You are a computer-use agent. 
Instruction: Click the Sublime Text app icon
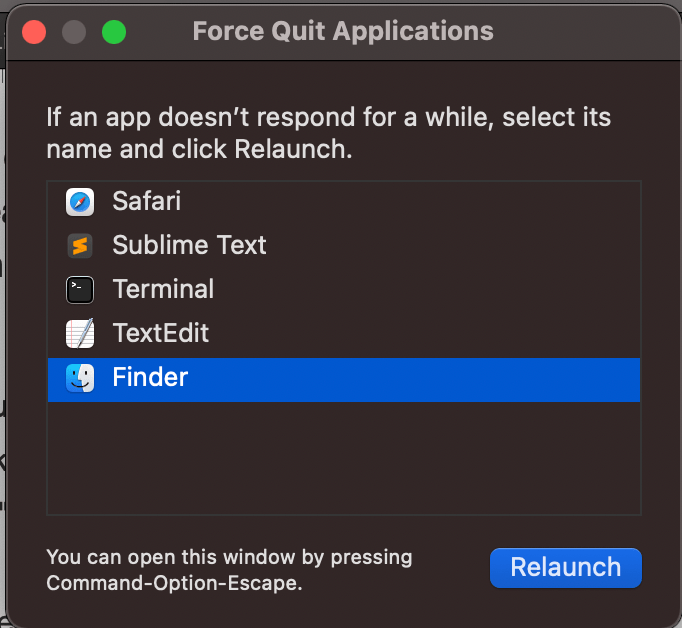pos(80,246)
